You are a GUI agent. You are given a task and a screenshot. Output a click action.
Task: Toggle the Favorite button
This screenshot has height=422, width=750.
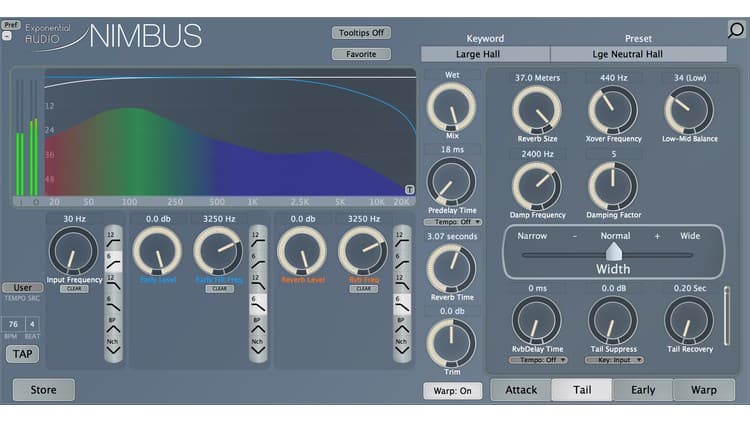tap(361, 54)
